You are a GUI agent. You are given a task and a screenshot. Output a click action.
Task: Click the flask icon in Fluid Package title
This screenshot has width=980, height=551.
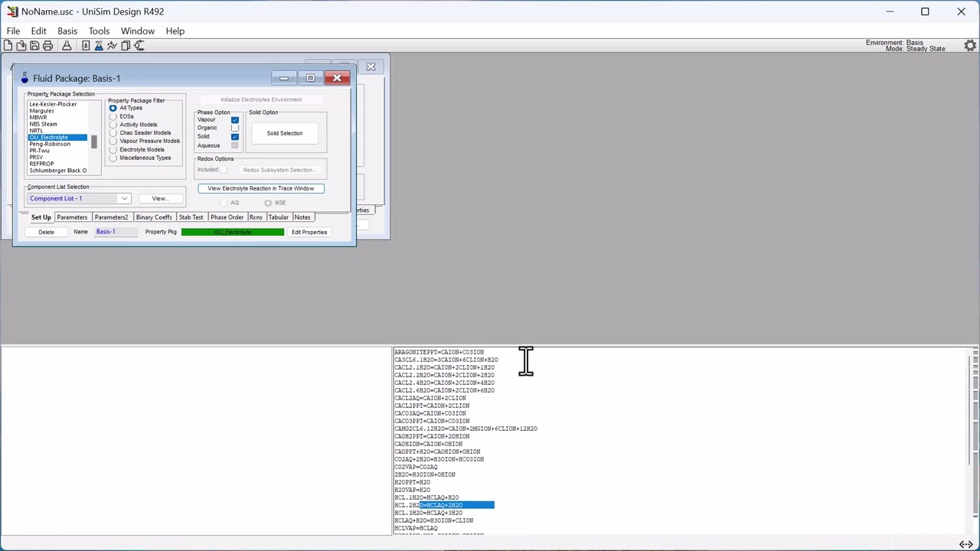pyautogui.click(x=24, y=78)
